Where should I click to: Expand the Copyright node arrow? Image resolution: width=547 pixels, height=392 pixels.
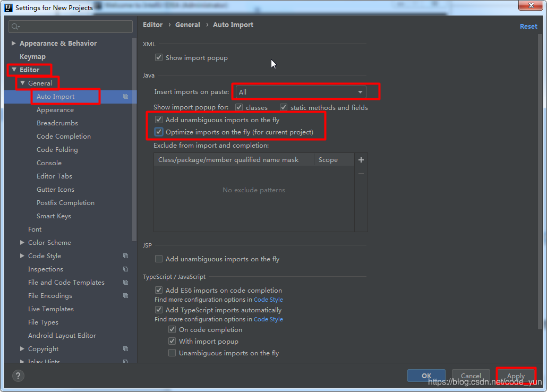[x=22, y=349]
